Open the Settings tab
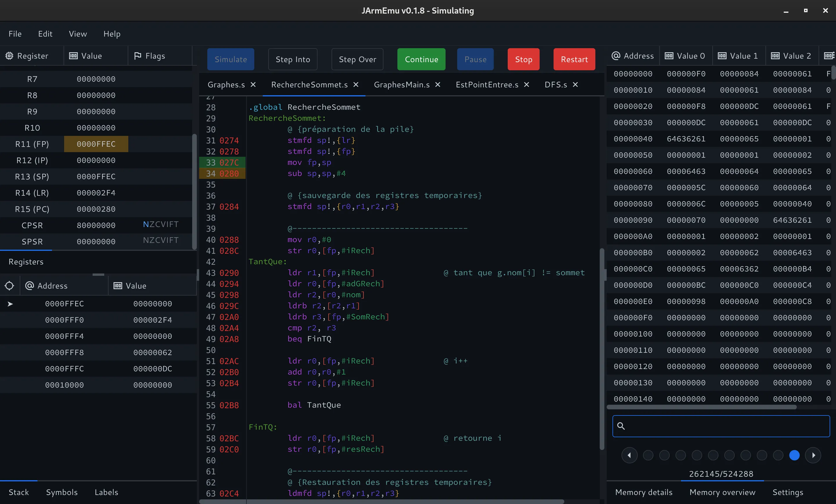 (788, 492)
